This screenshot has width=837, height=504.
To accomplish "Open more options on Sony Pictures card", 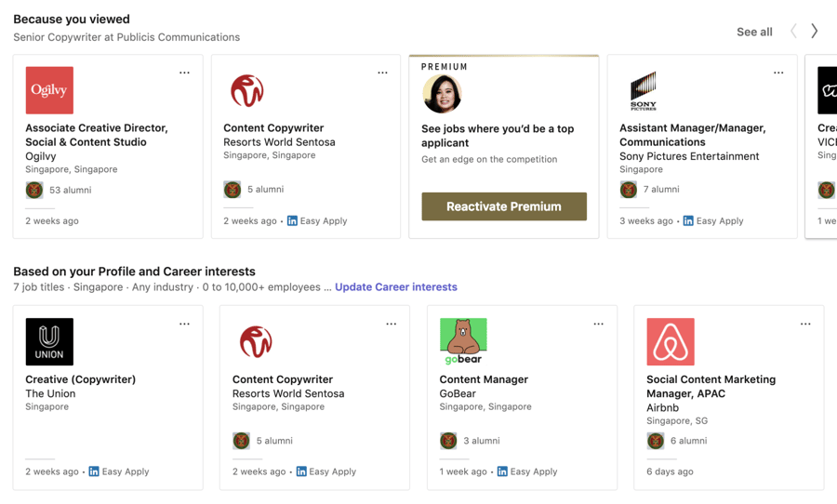I will pyautogui.click(x=778, y=73).
